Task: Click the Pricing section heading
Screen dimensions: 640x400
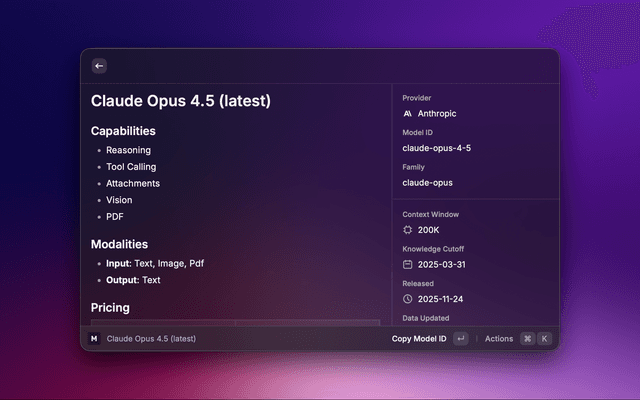Action: click(x=110, y=307)
